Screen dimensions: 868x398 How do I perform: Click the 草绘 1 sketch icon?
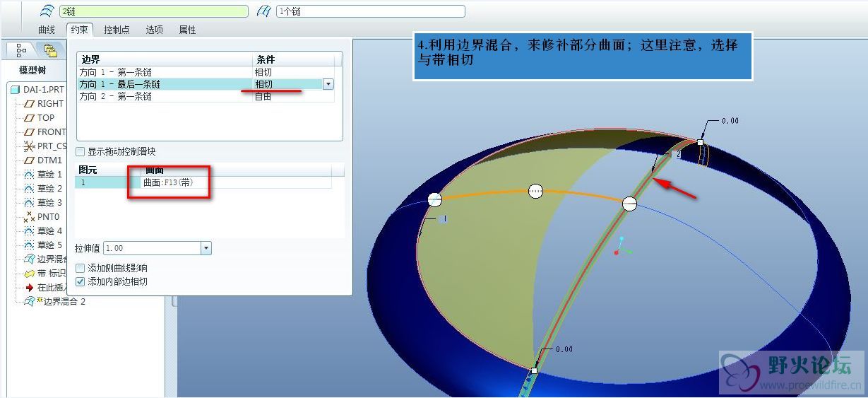pyautogui.click(x=30, y=174)
